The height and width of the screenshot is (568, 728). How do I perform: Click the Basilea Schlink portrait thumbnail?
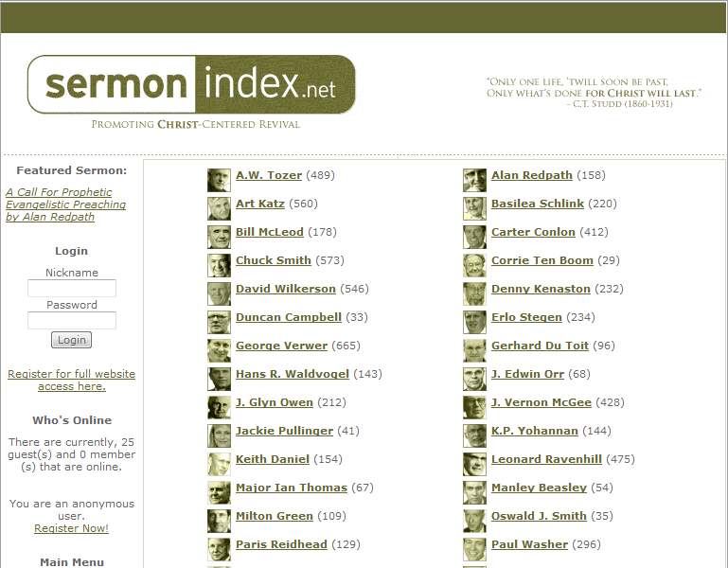474,208
